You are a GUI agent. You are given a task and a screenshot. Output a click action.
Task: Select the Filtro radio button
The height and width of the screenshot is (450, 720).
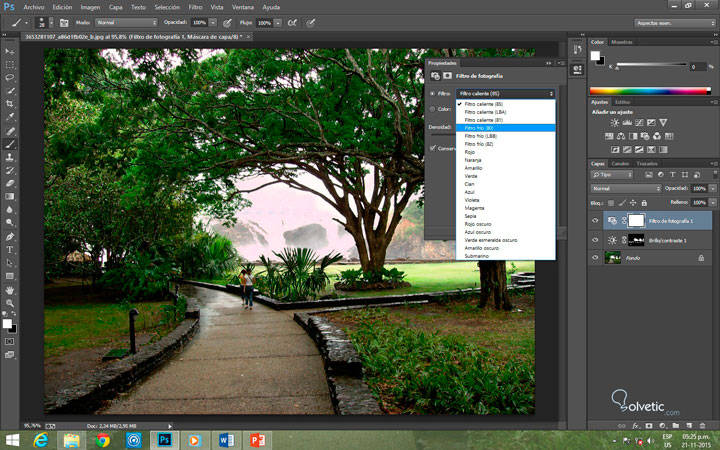coord(432,94)
